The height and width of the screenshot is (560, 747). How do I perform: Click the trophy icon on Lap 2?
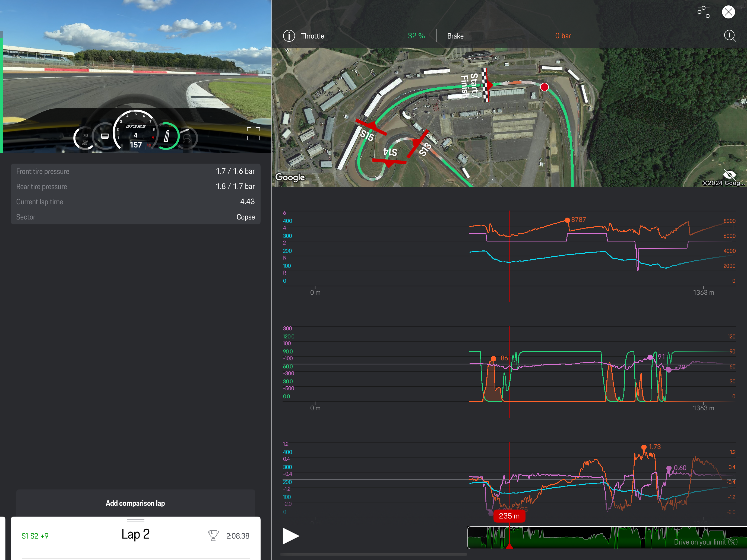213,535
